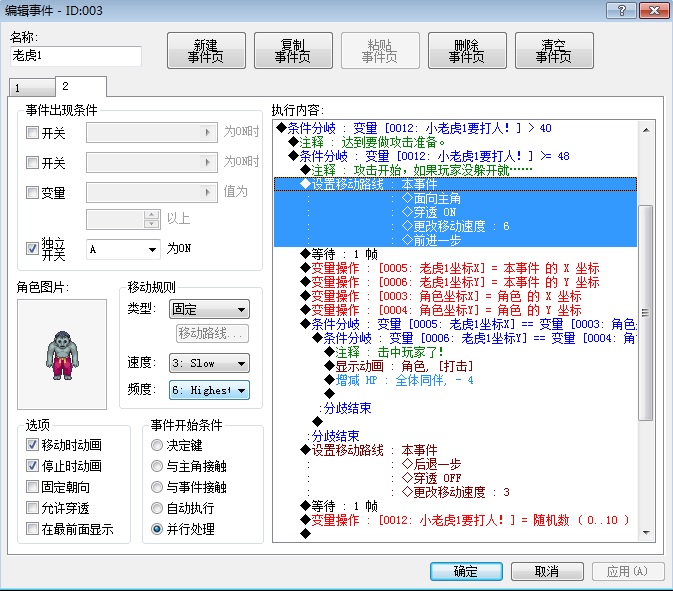The width and height of the screenshot is (673, 591).
Task: Click the 确定 button
Action: [x=466, y=571]
